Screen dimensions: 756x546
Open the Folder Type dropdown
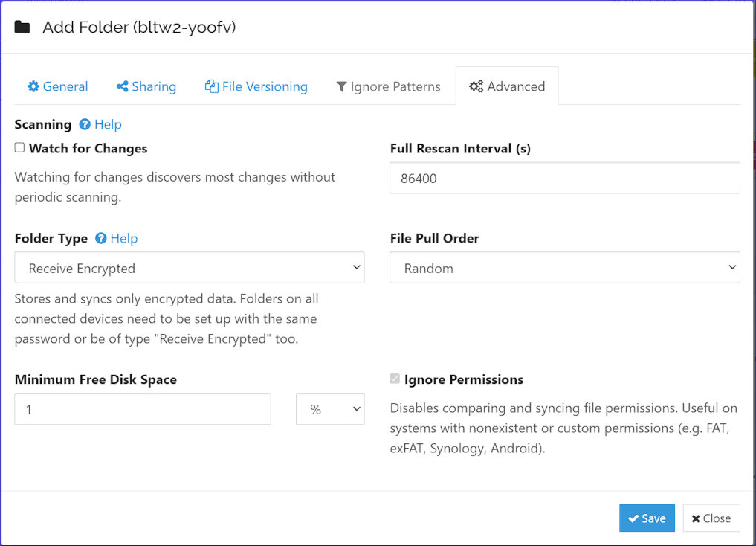[x=190, y=267]
